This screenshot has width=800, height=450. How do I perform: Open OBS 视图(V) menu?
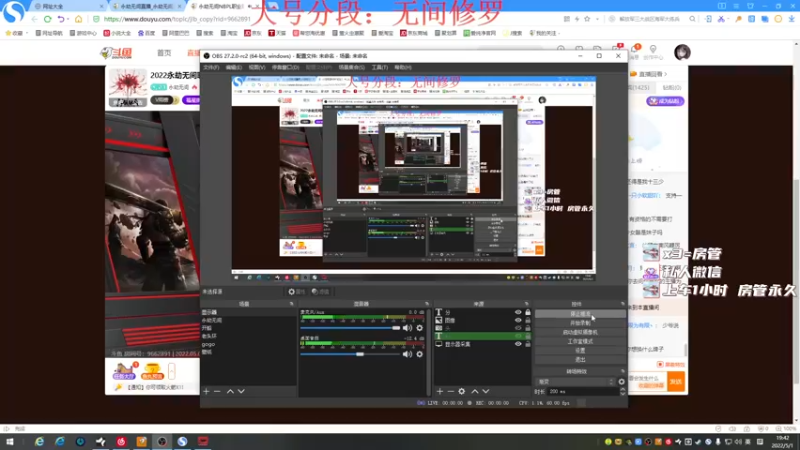point(257,67)
